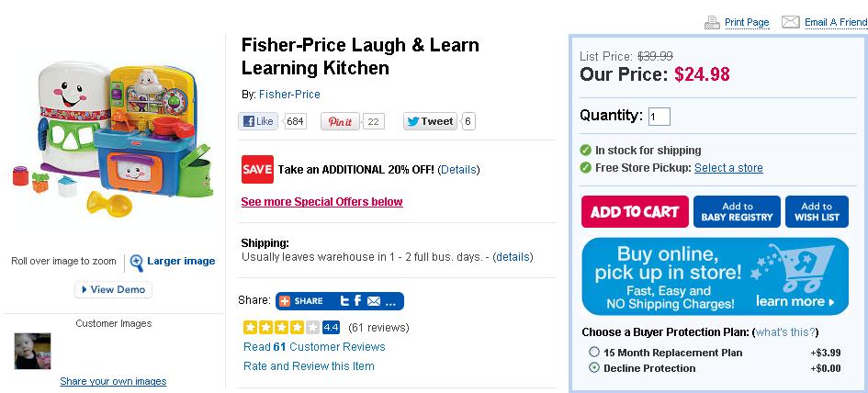Viewport: 868px width, 393px height.
Task: Click ADD TO CART button
Action: click(633, 212)
